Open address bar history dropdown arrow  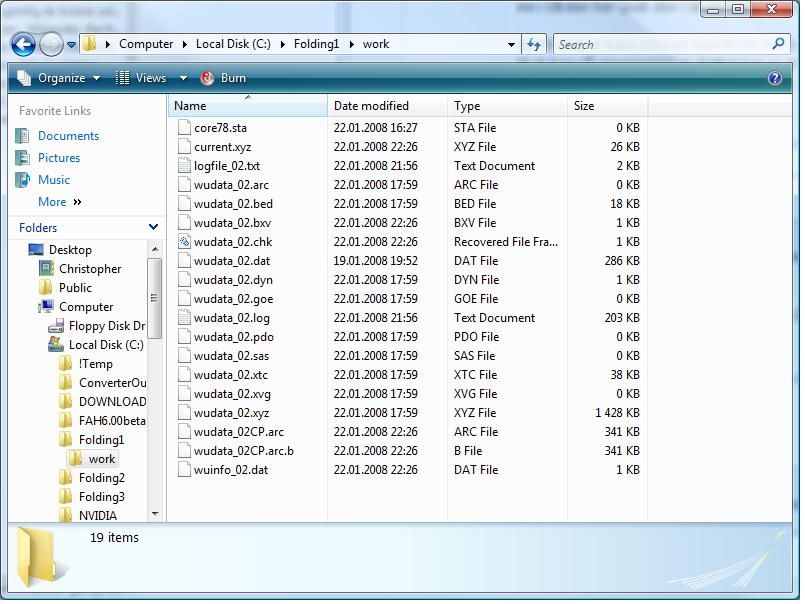[x=511, y=45]
